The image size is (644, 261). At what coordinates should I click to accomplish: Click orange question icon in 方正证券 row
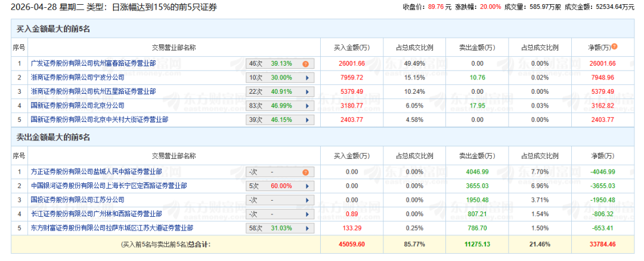tap(305, 172)
